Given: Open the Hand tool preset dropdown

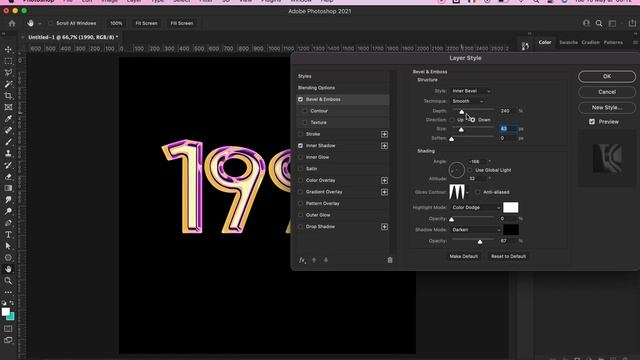Looking at the screenshot, I should 40,24.
